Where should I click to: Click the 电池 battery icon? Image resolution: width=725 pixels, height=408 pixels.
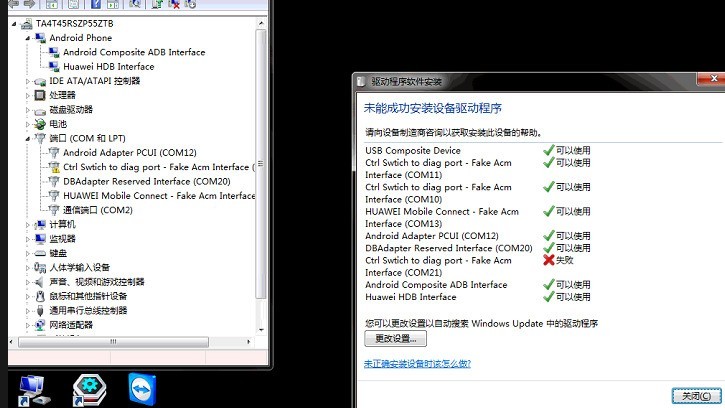(x=40, y=124)
